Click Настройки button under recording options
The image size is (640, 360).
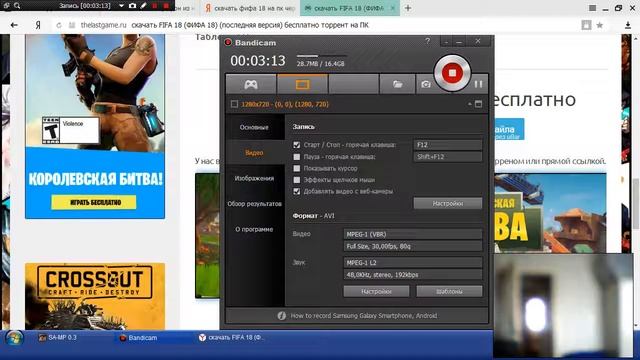448,203
